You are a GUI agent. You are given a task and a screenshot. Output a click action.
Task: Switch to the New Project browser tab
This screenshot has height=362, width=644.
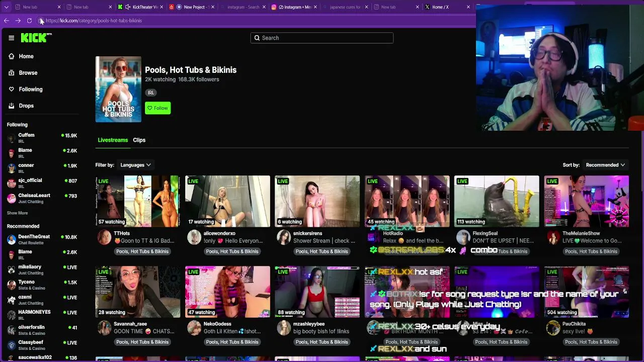[192, 7]
